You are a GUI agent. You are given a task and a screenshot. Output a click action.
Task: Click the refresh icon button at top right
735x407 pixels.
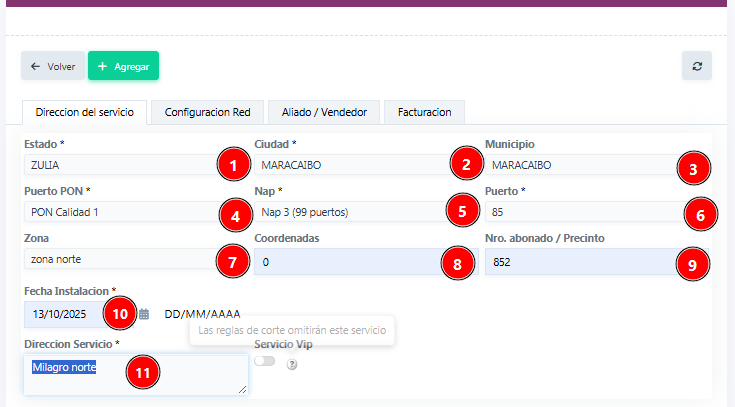point(696,66)
